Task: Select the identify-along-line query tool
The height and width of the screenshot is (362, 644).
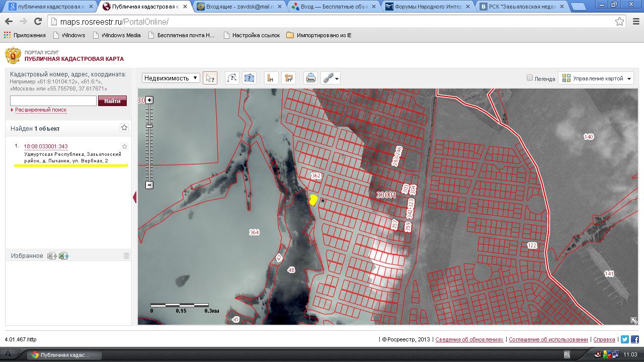Action: click(x=231, y=78)
